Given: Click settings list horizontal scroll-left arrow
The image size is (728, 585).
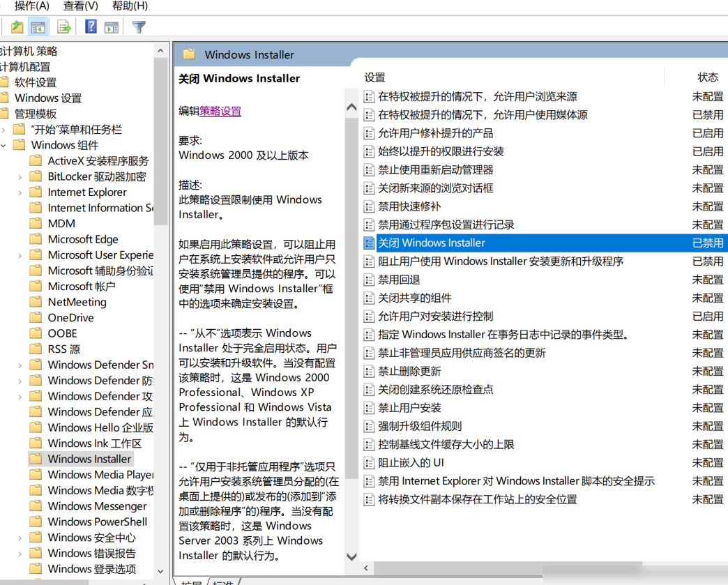Looking at the screenshot, I should [366, 568].
